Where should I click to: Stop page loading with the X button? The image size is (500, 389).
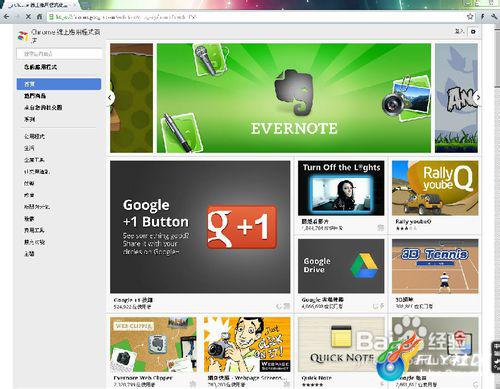tap(28, 16)
